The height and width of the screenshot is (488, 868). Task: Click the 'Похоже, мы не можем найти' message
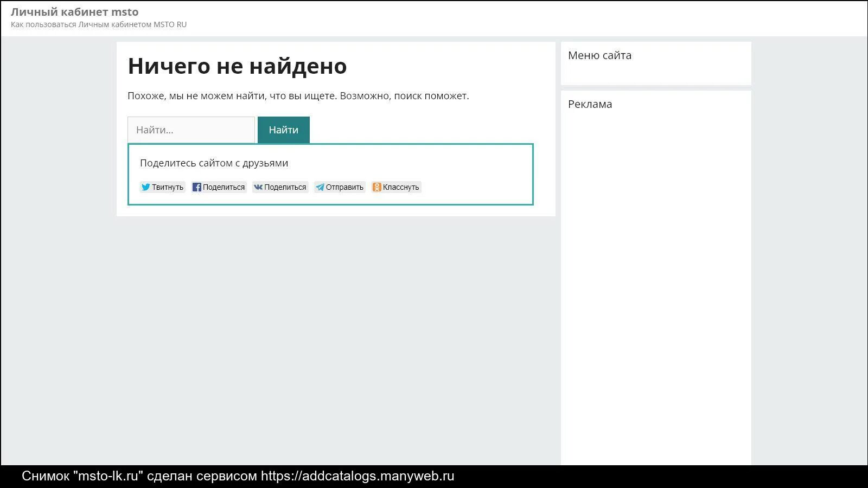[x=298, y=96]
